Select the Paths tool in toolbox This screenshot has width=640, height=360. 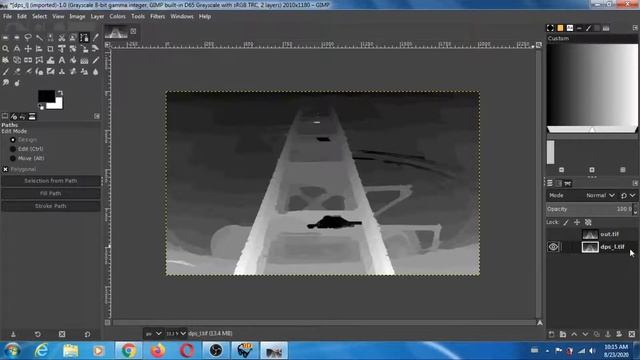coord(84,38)
